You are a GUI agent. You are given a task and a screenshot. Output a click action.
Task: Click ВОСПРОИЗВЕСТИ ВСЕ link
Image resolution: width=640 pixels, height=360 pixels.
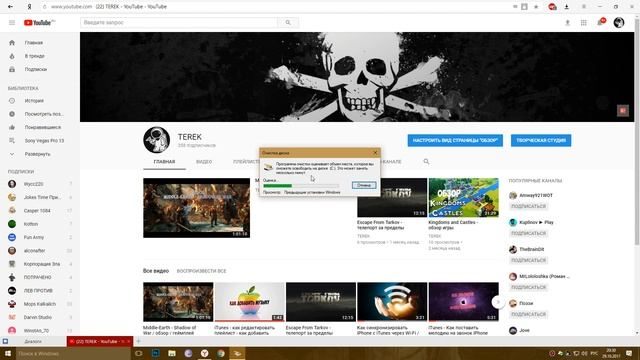[x=201, y=271]
